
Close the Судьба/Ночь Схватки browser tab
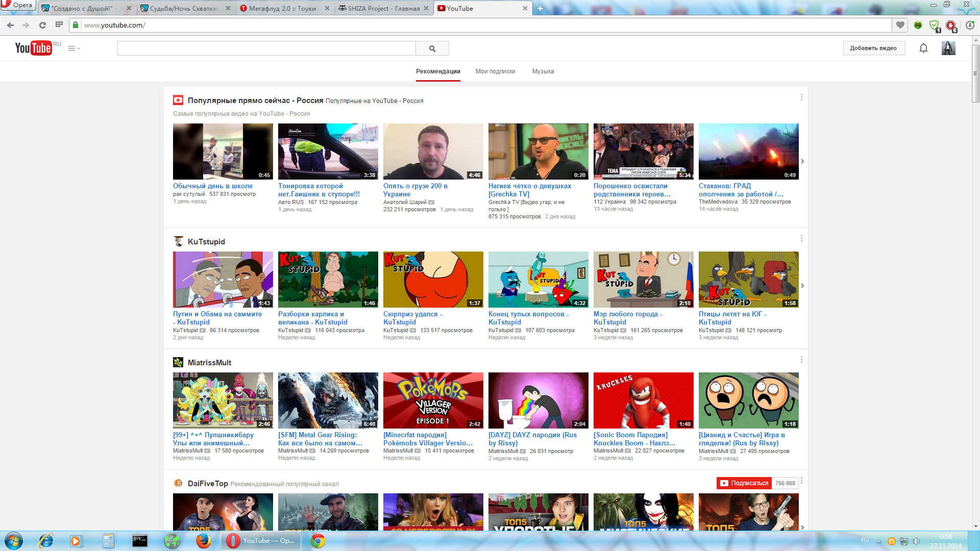pos(228,8)
